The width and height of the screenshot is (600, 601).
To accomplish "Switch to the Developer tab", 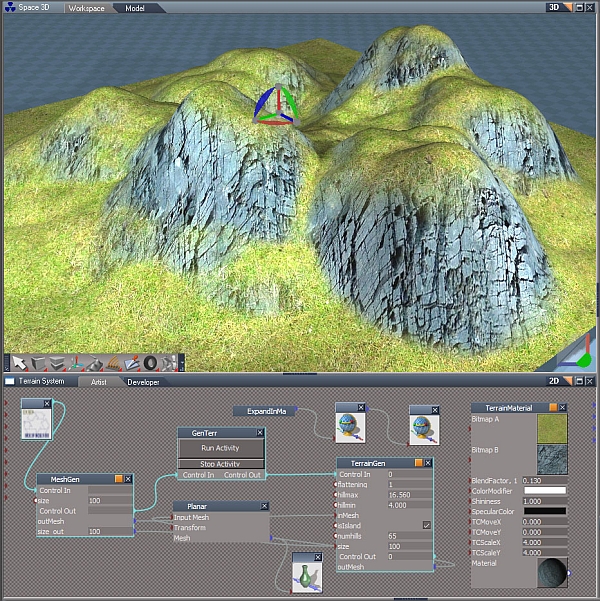I will pyautogui.click(x=143, y=382).
